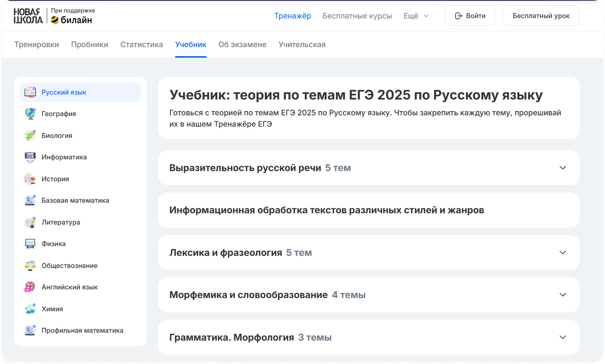Click the Химия flask icon
The height and width of the screenshot is (364, 605).
click(30, 309)
